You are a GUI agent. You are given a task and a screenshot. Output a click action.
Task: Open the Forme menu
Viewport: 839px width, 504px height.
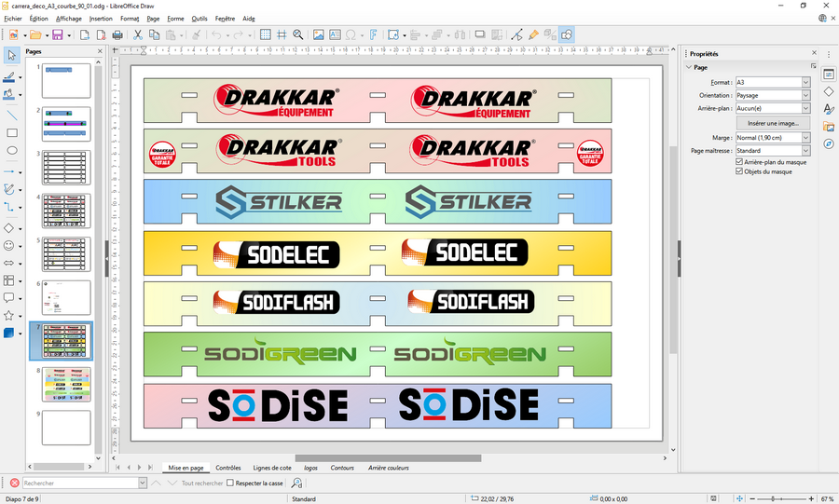pyautogui.click(x=175, y=19)
